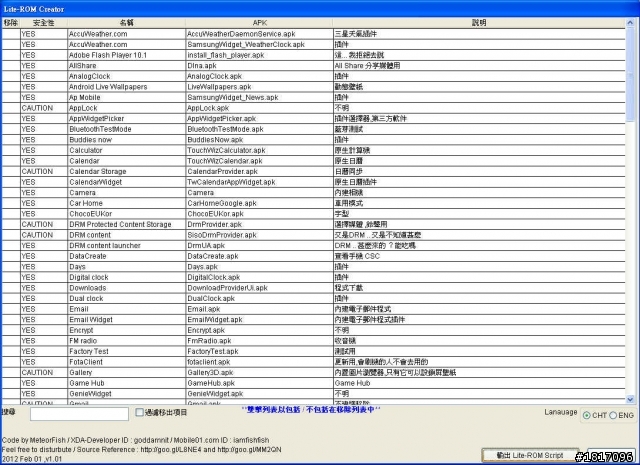Select the AllShare name cell
The height and width of the screenshot is (465, 640).
pyautogui.click(x=126, y=66)
